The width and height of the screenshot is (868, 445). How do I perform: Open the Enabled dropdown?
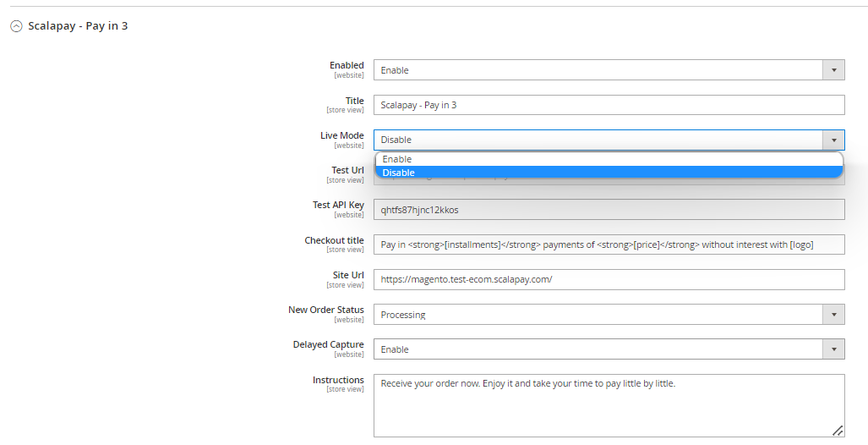tap(609, 70)
